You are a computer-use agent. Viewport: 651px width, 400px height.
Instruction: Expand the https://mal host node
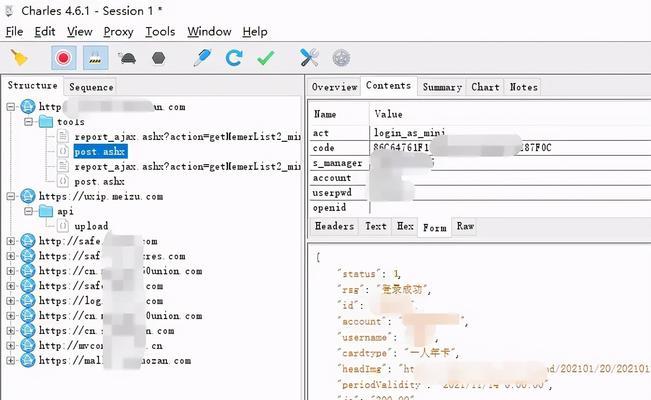click(10, 361)
